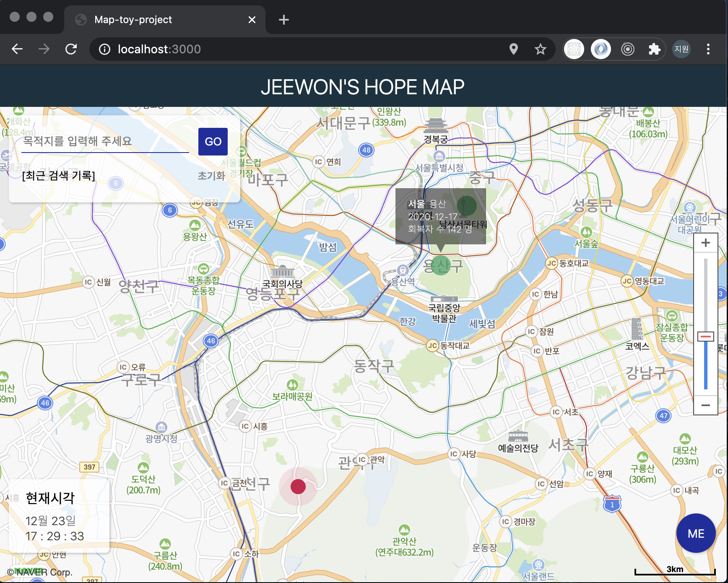Screen dimensions: 728x583
Task: Click the JEEWON'S HOPE MAP title
Action: 363,87
